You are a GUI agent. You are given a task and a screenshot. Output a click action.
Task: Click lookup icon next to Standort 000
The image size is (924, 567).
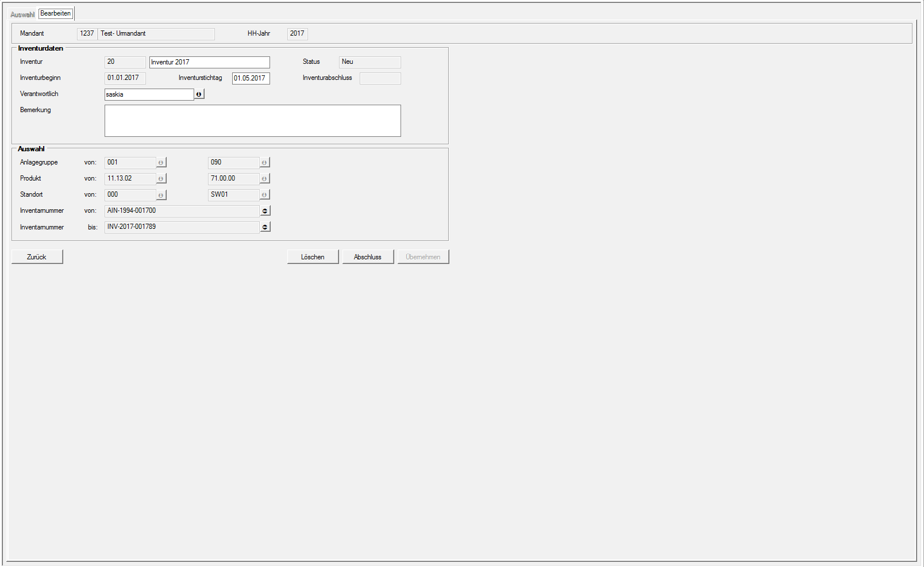pos(161,195)
